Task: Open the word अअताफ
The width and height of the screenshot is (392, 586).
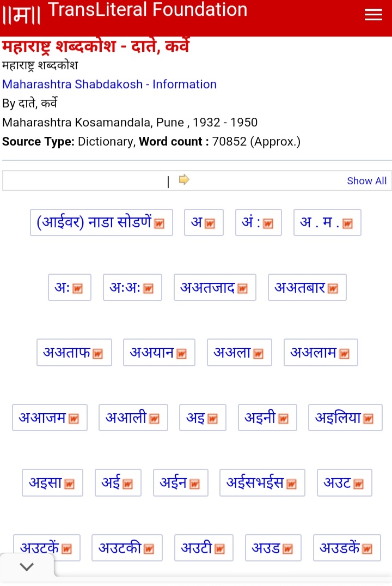Action: 67,353
